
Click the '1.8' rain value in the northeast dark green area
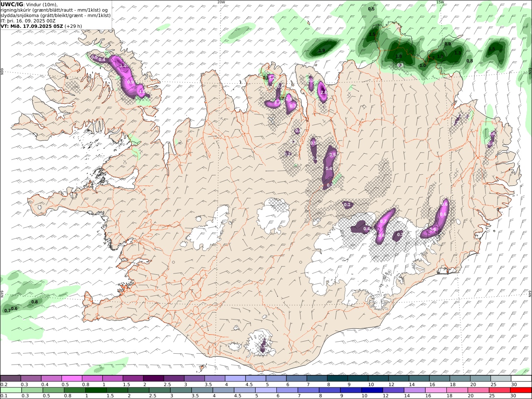point(399,56)
